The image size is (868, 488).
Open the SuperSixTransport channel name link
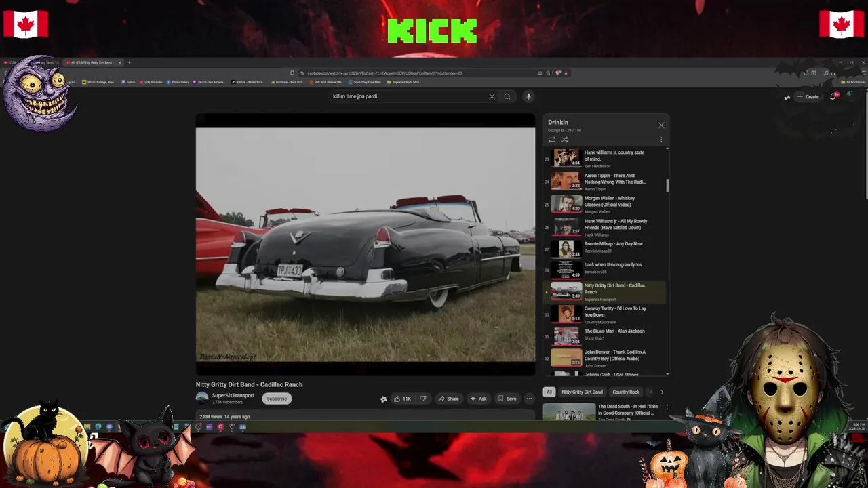233,395
